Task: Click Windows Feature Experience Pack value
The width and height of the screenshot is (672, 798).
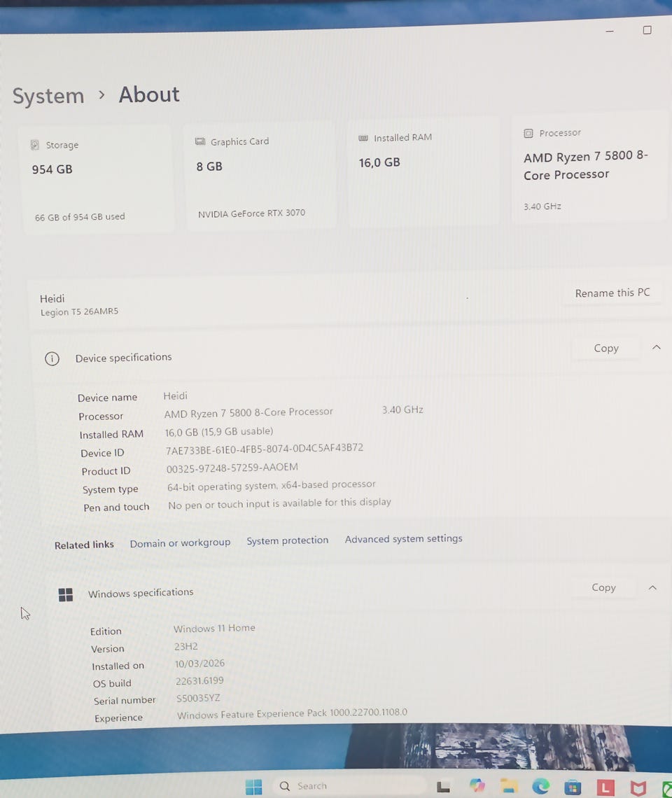Action: [x=292, y=713]
